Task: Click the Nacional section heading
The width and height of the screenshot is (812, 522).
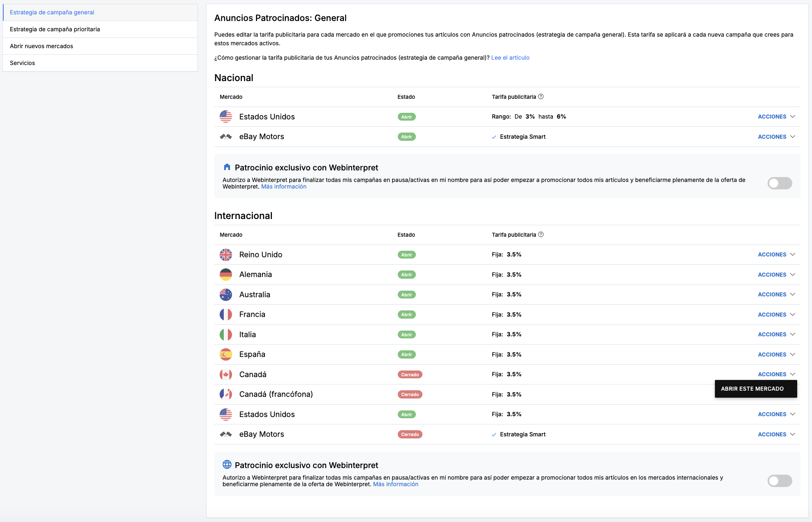Action: pos(234,78)
